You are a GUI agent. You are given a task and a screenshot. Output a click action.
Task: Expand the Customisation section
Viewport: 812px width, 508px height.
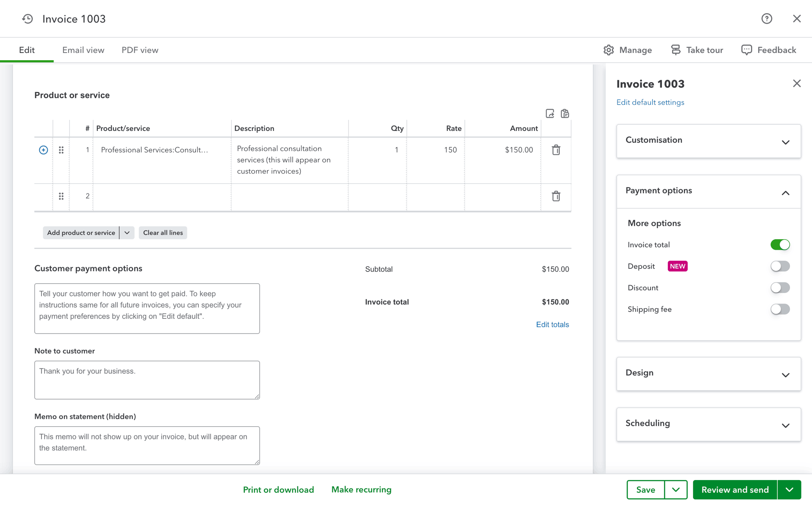[708, 141]
